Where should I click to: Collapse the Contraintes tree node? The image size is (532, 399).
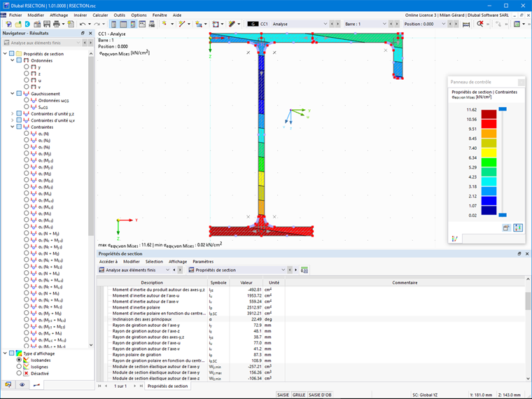12,127
